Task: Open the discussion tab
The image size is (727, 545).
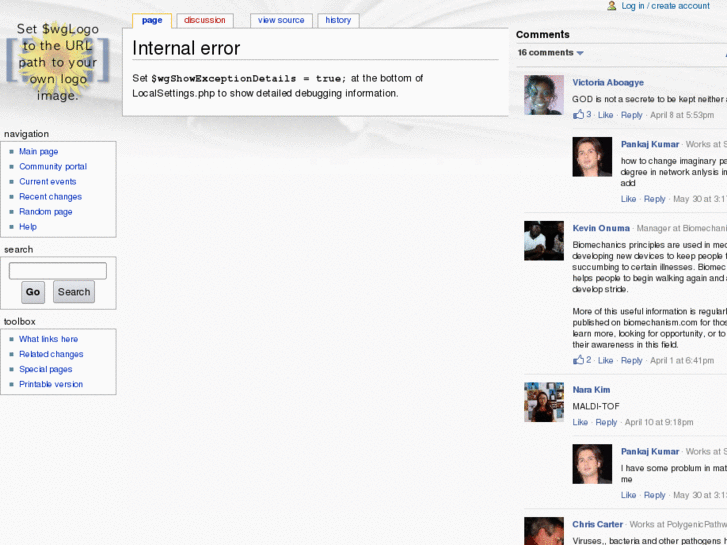Action: click(x=204, y=20)
